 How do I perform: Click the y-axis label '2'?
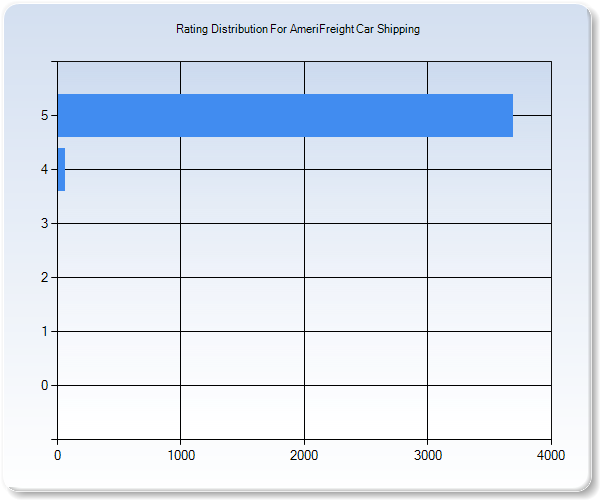(x=45, y=277)
